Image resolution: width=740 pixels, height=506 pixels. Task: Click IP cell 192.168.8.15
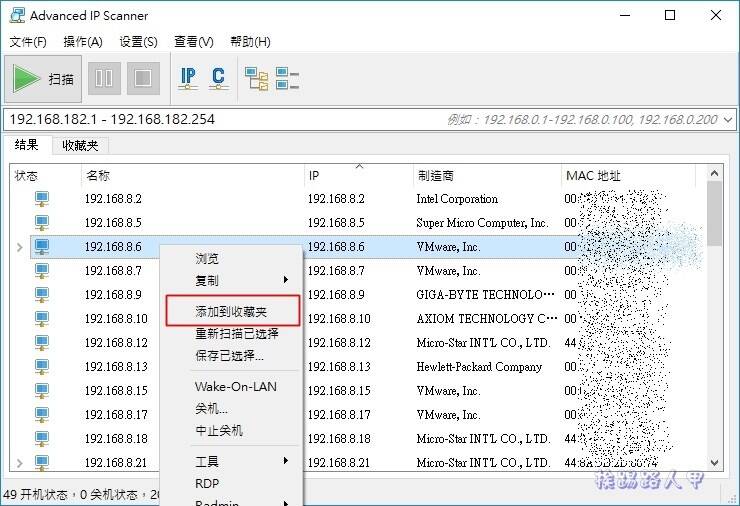coord(339,391)
